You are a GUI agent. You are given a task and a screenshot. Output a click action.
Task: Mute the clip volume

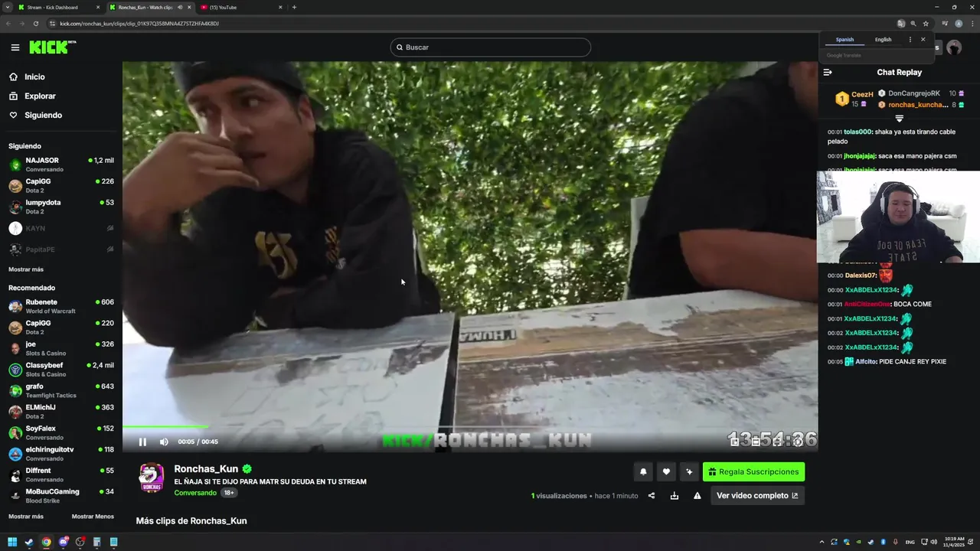164,442
